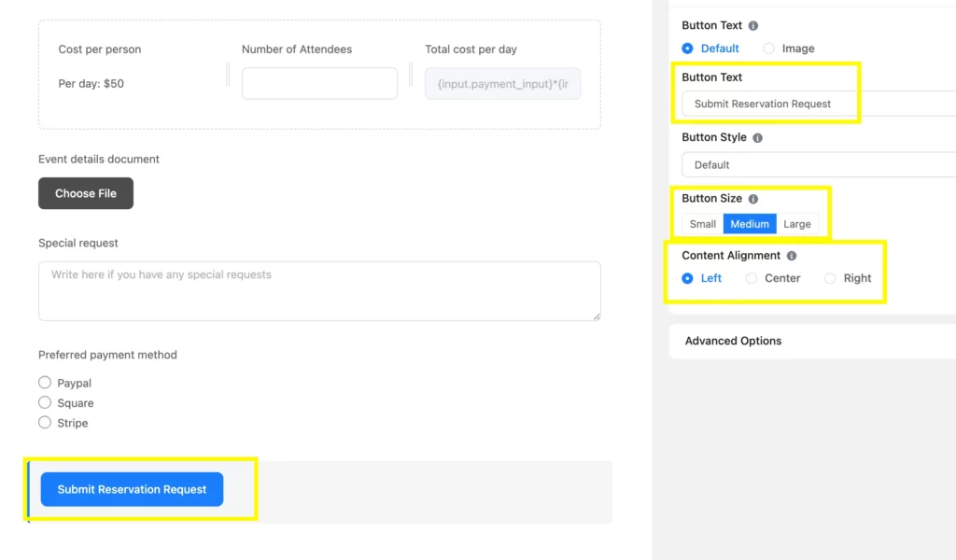
Task: Choose Stripe as payment method
Action: click(x=45, y=422)
